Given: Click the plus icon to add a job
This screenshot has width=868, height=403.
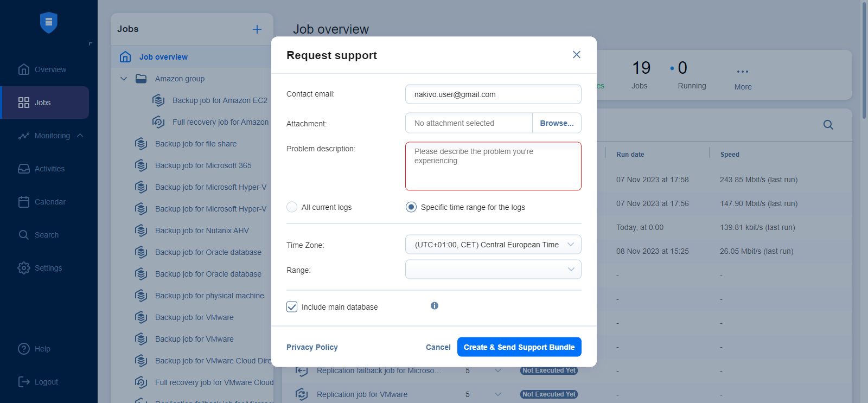Looking at the screenshot, I should click(x=257, y=29).
